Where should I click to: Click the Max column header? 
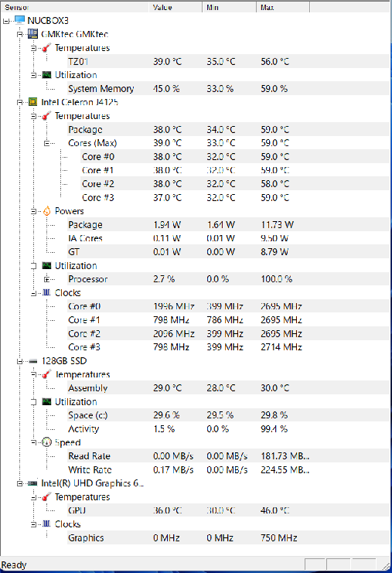(283, 7)
